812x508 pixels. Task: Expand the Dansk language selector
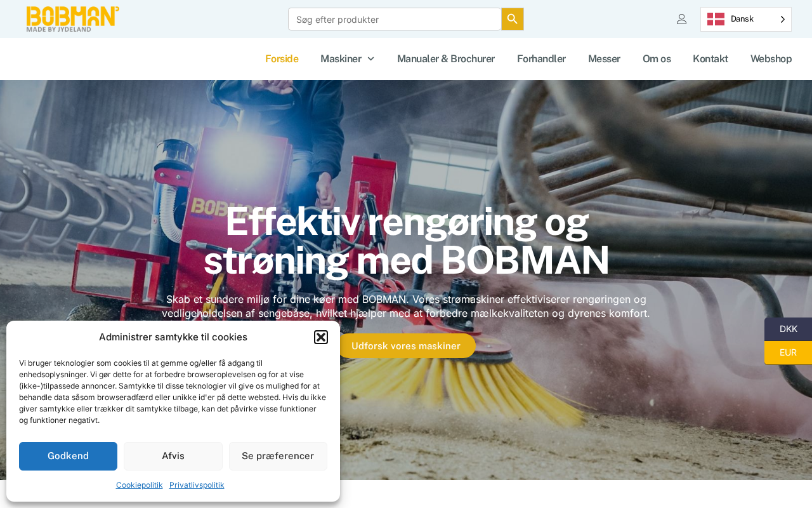(746, 19)
